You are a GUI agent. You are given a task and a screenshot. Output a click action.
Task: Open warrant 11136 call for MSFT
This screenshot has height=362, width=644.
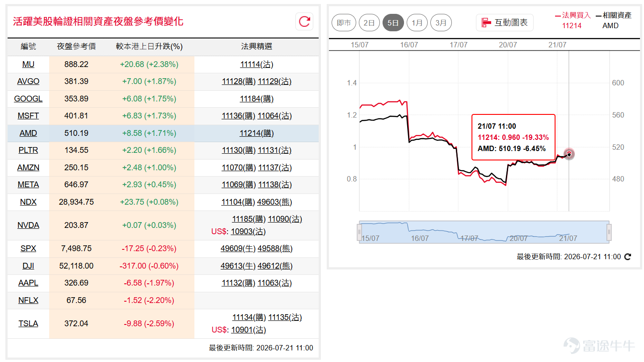239,116
